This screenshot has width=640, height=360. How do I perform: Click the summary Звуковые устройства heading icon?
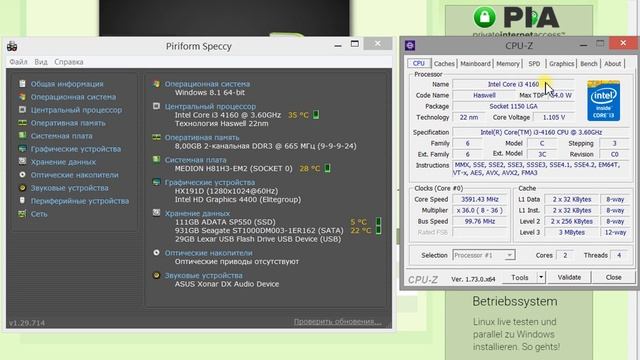point(156,275)
